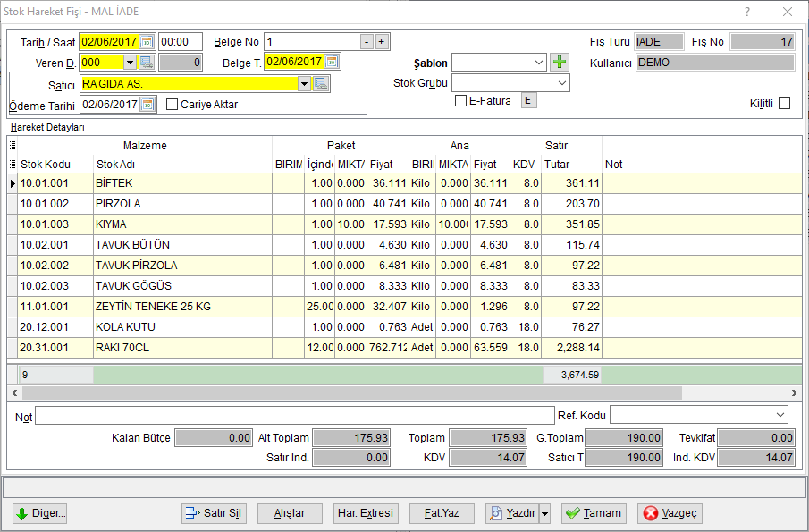809x532 pixels.
Task: Enable the Cariye Aktar checkbox
Action: tap(172, 105)
